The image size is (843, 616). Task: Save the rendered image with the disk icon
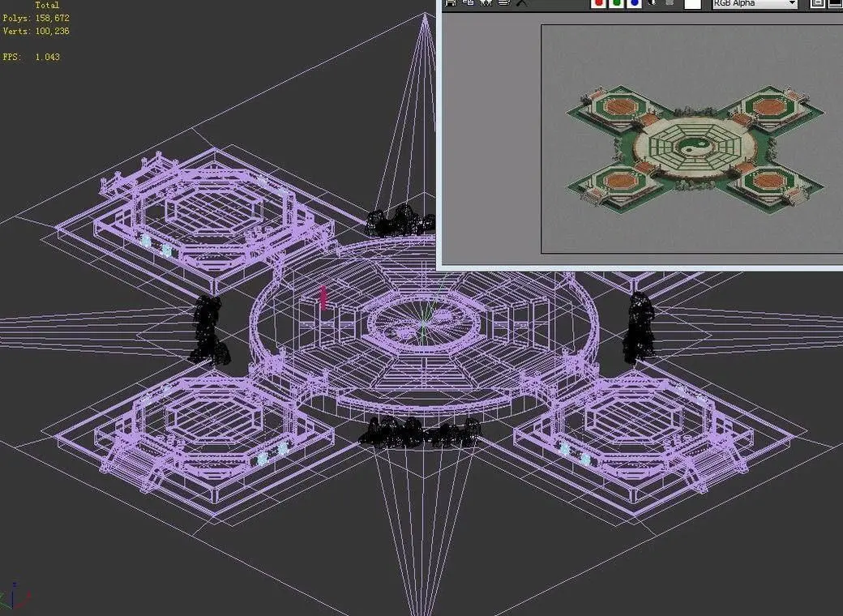(451, 2)
